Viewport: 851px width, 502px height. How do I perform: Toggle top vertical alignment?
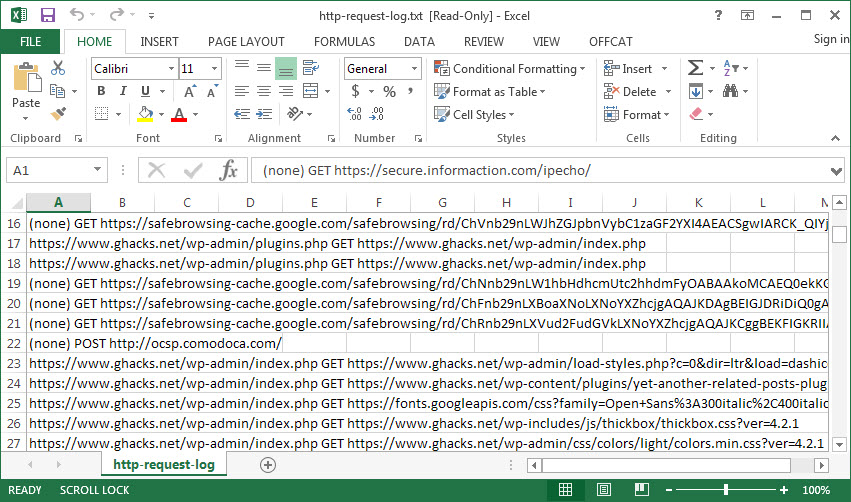point(242,68)
